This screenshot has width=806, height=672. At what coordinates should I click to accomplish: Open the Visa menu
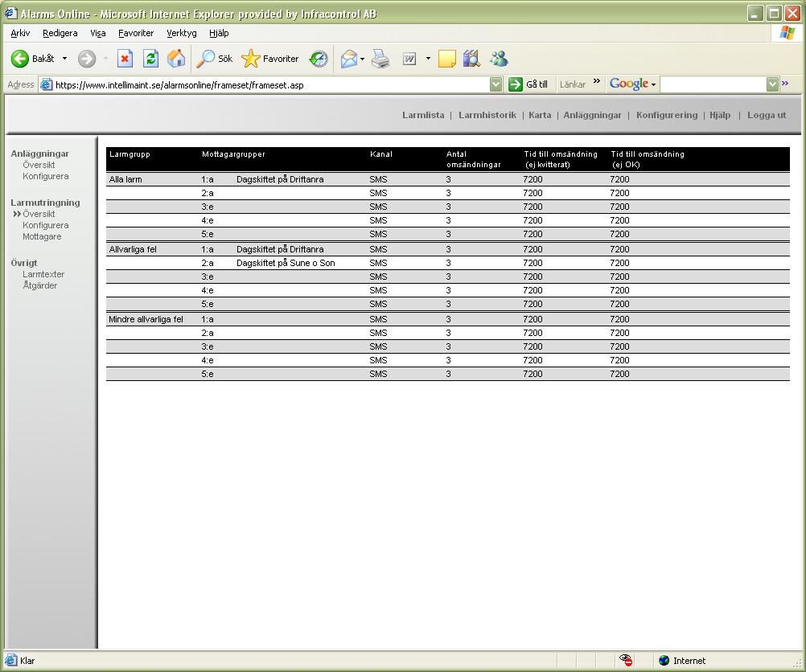coord(97,33)
